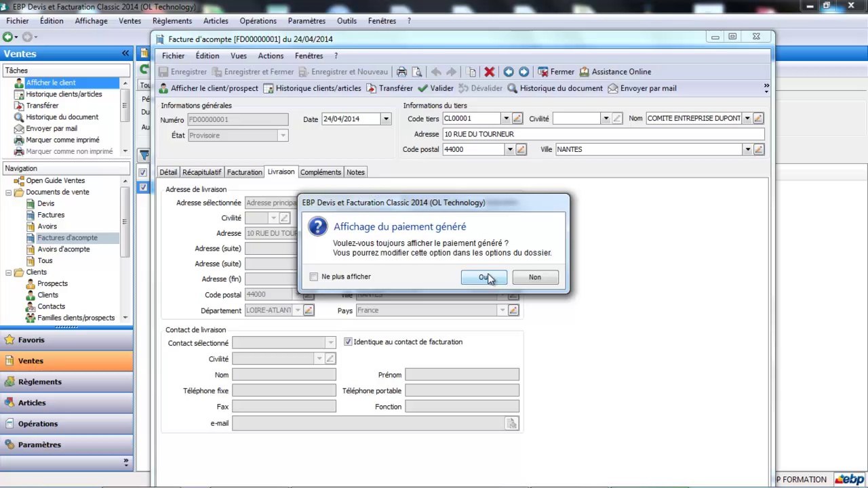Click the red X delete icon
This screenshot has width=868, height=488.
(489, 72)
